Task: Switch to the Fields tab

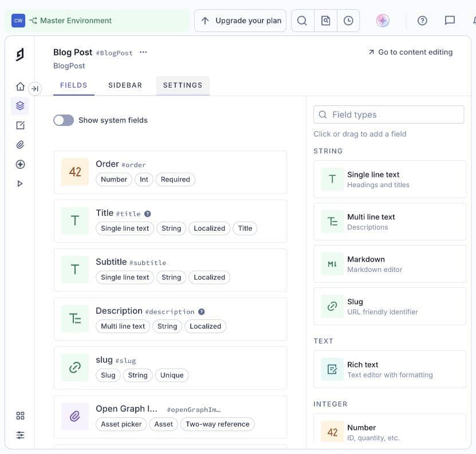Action: [74, 85]
